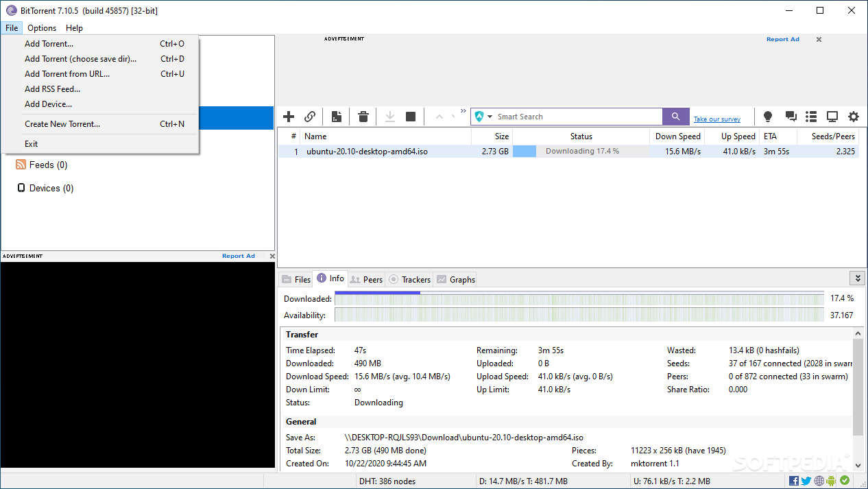
Task: Choose Add Device... menu entry
Action: (100, 104)
